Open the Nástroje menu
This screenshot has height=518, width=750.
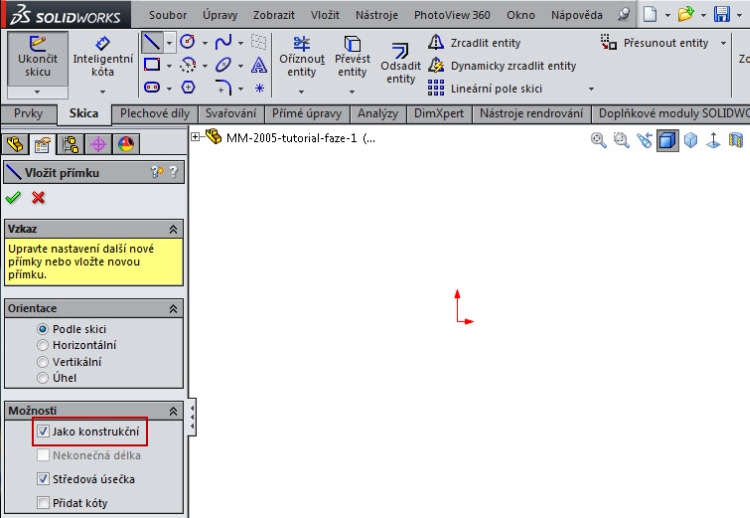point(376,15)
